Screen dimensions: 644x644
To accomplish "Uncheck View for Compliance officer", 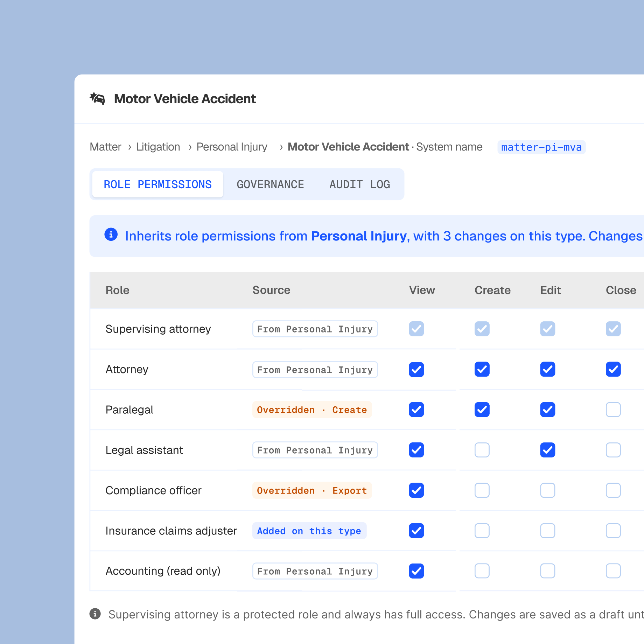I will pos(416,490).
